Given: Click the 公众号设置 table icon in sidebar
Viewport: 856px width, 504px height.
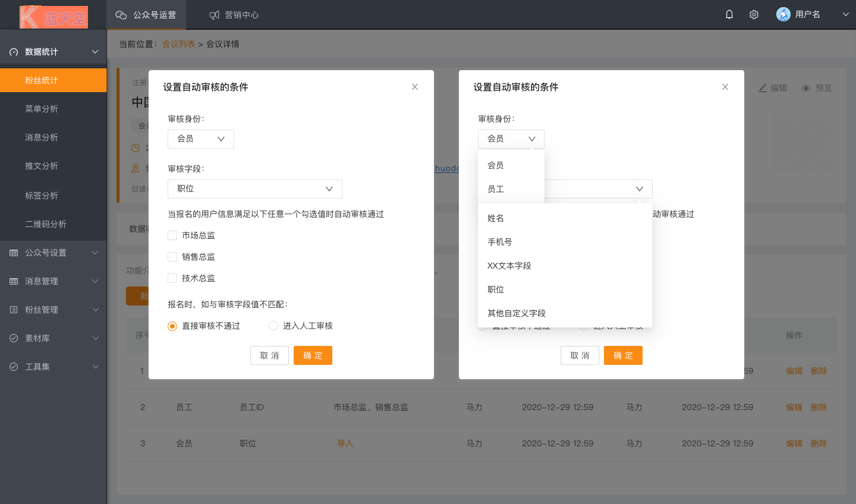Looking at the screenshot, I should pyautogui.click(x=14, y=253).
